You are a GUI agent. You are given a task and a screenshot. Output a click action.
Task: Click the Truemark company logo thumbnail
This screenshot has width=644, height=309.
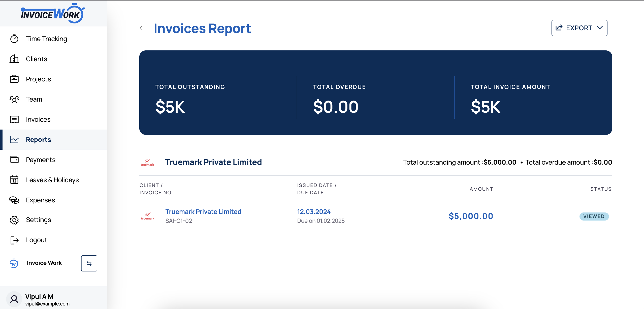pos(148,215)
